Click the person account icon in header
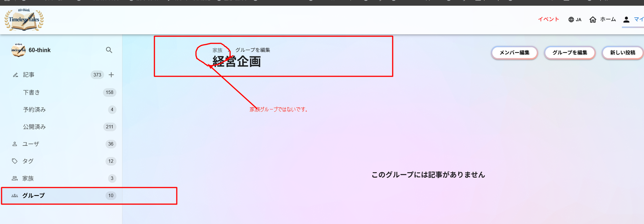Viewport: 644px width, 224px height. 626,20
